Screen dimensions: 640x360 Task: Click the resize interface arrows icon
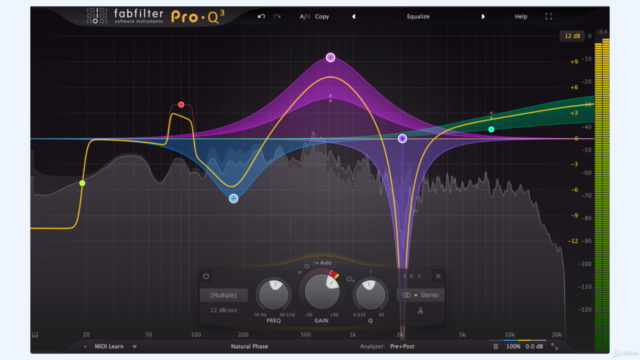click(x=554, y=347)
